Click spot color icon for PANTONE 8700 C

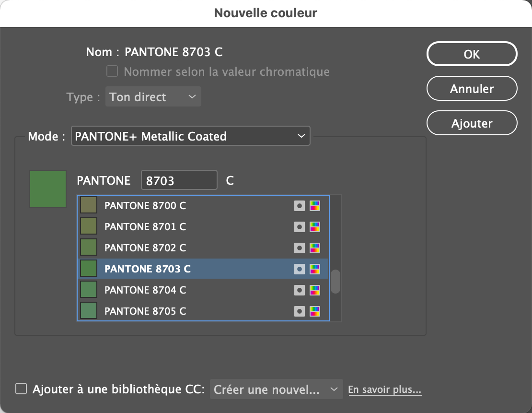tap(300, 206)
